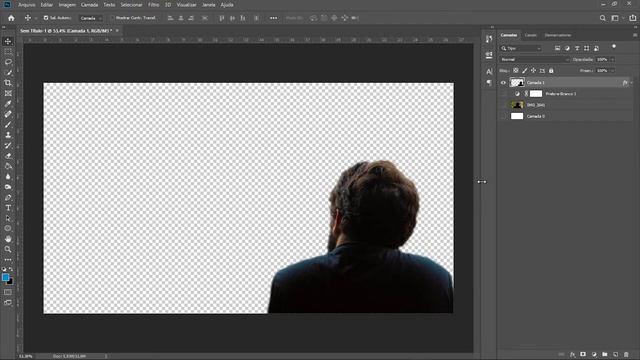Open the Opacity slider dropdown arrow

[612, 60]
